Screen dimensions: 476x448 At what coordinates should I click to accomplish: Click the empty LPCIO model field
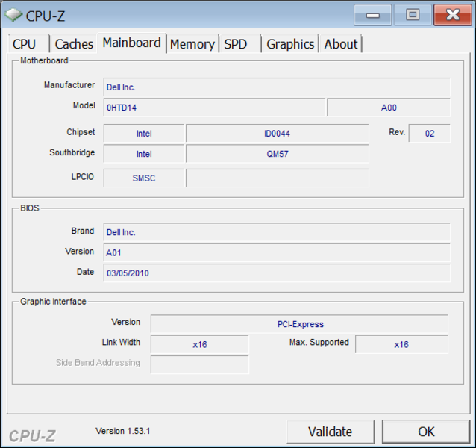tap(277, 178)
